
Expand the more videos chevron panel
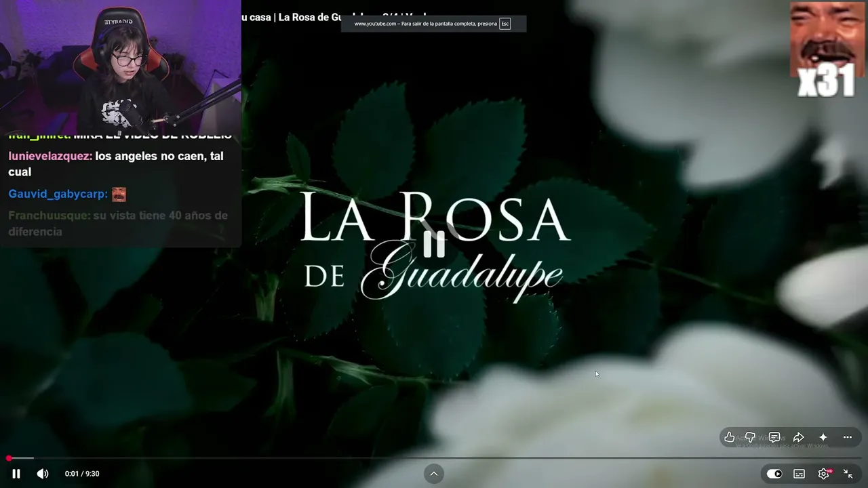[x=434, y=474]
